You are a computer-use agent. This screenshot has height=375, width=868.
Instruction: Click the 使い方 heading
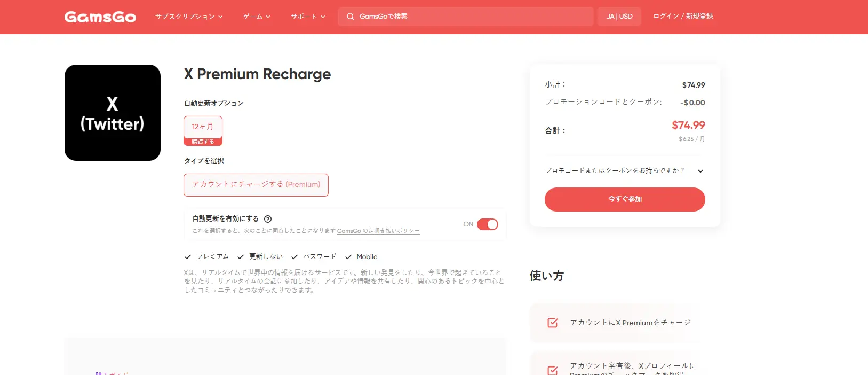[547, 276]
